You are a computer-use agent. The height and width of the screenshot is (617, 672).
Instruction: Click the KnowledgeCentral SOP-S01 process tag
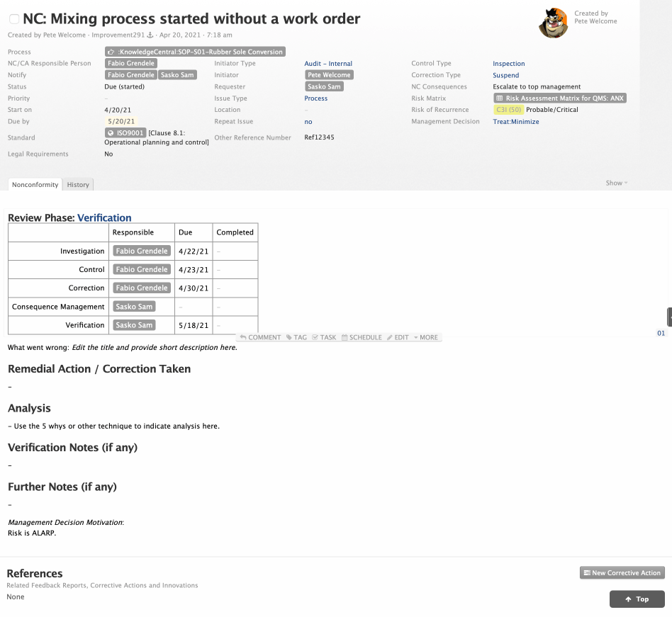tap(195, 52)
